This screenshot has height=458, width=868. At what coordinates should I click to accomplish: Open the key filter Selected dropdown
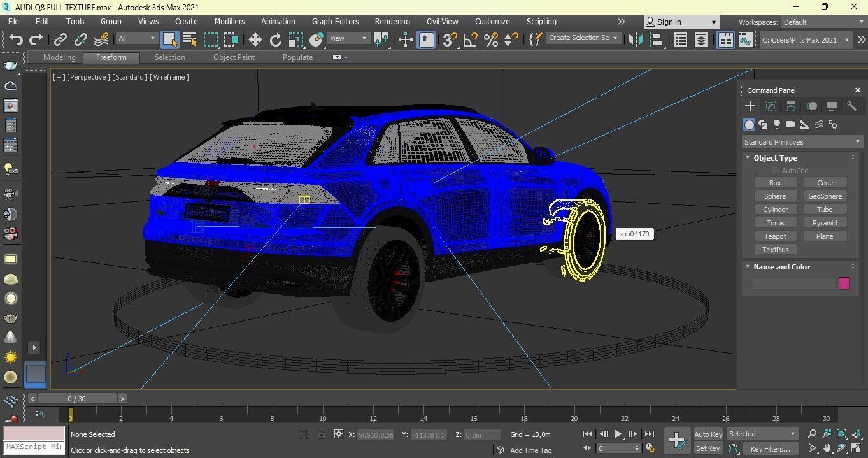[x=762, y=434]
